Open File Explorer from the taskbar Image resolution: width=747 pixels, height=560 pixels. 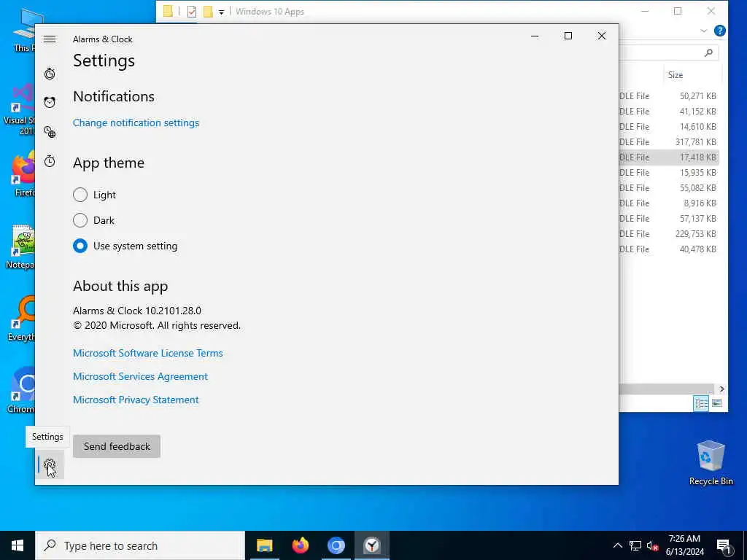pos(264,545)
